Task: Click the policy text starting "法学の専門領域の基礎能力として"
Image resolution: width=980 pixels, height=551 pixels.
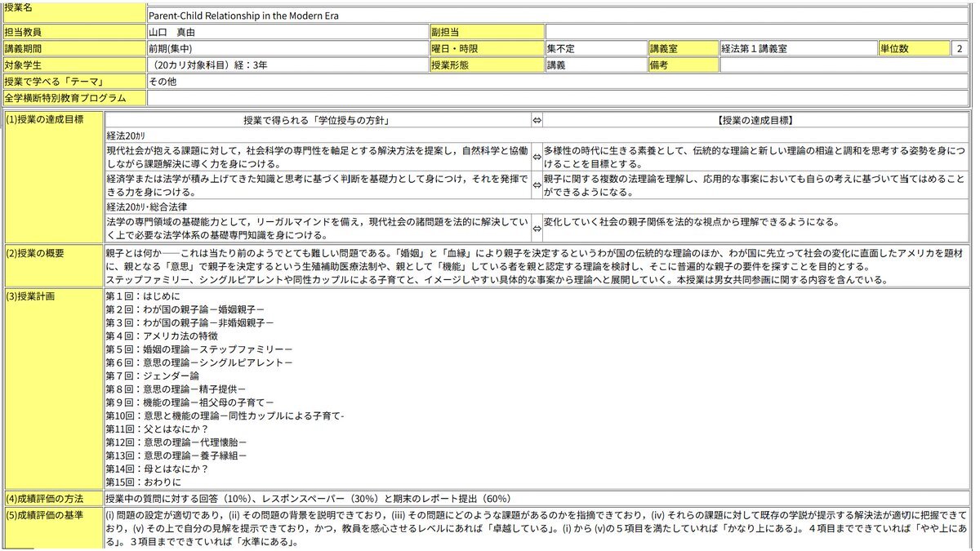Action: click(318, 228)
